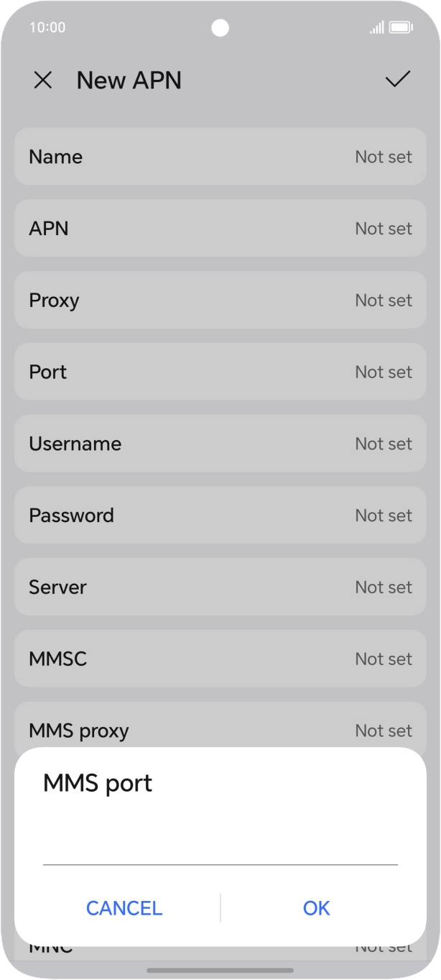Image resolution: width=441 pixels, height=980 pixels.
Task: Open the Name field editor
Action: (x=220, y=157)
